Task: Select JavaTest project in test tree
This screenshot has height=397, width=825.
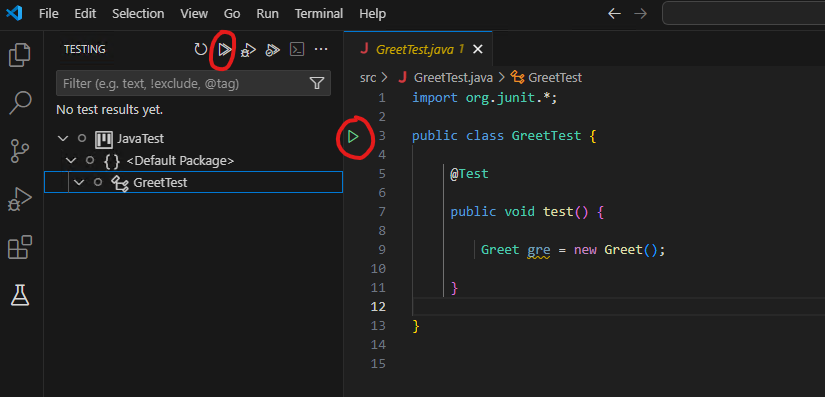Action: click(140, 139)
